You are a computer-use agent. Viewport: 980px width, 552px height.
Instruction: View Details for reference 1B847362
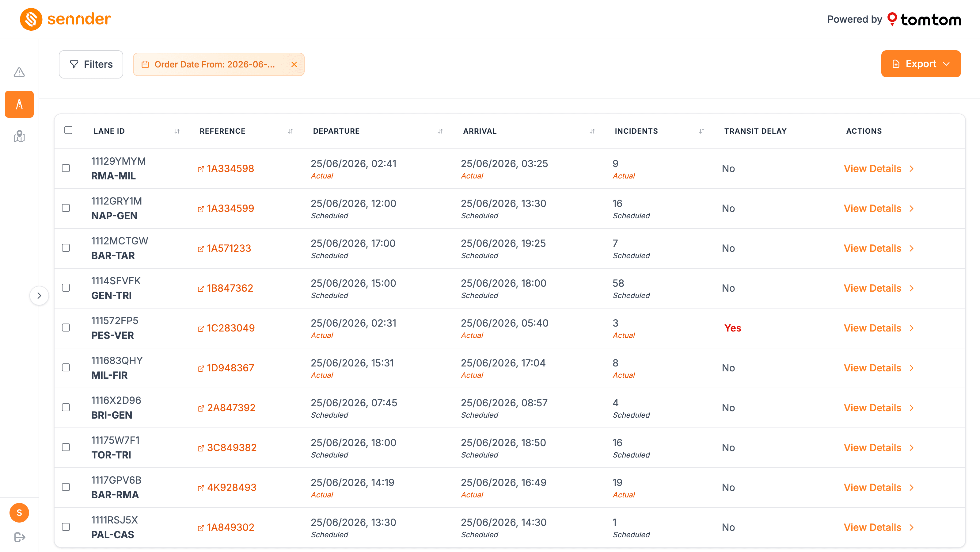[x=879, y=288]
